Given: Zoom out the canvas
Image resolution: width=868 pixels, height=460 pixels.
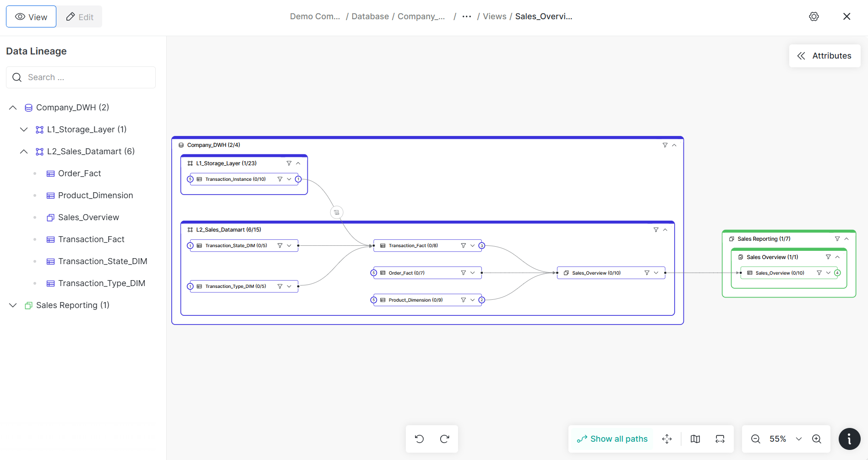Looking at the screenshot, I should (756, 439).
